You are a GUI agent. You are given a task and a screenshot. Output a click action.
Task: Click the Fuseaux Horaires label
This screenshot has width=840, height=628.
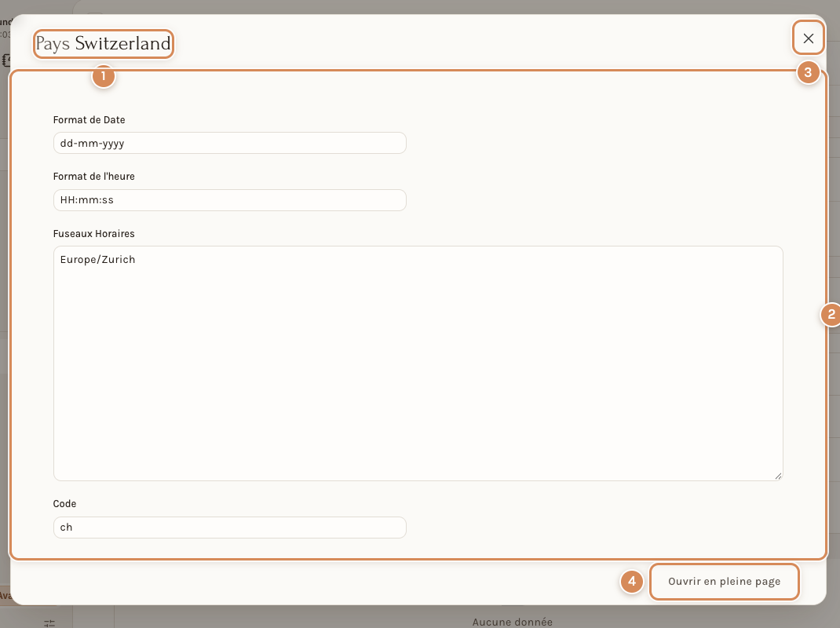93,234
